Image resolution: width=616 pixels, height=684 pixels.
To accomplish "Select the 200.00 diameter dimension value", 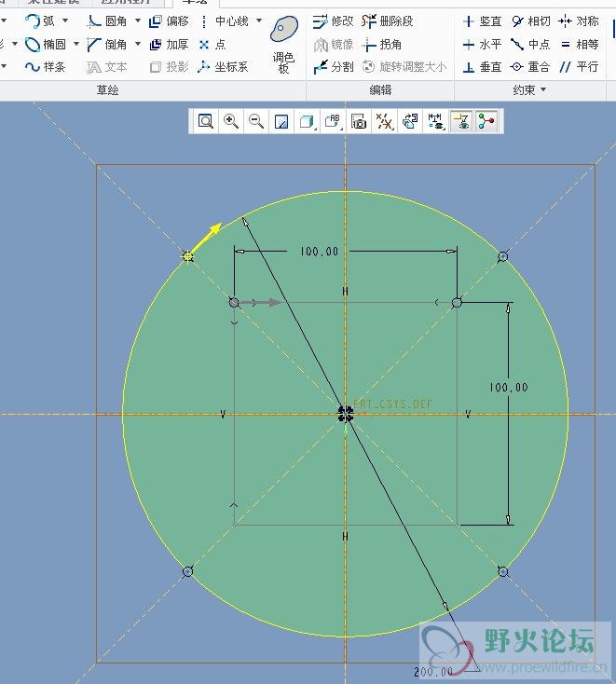I will 433,672.
